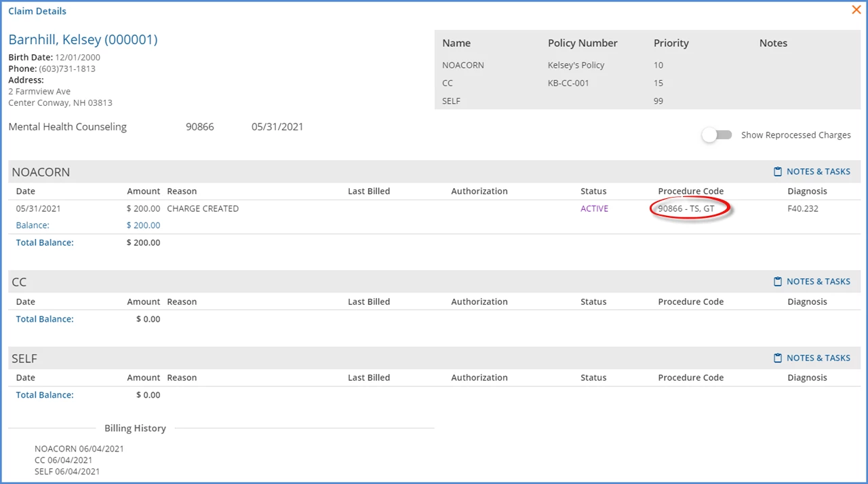Click the $ 200.00 charge amount in NOACORN row
The width and height of the screenshot is (868, 484).
pyautogui.click(x=143, y=208)
